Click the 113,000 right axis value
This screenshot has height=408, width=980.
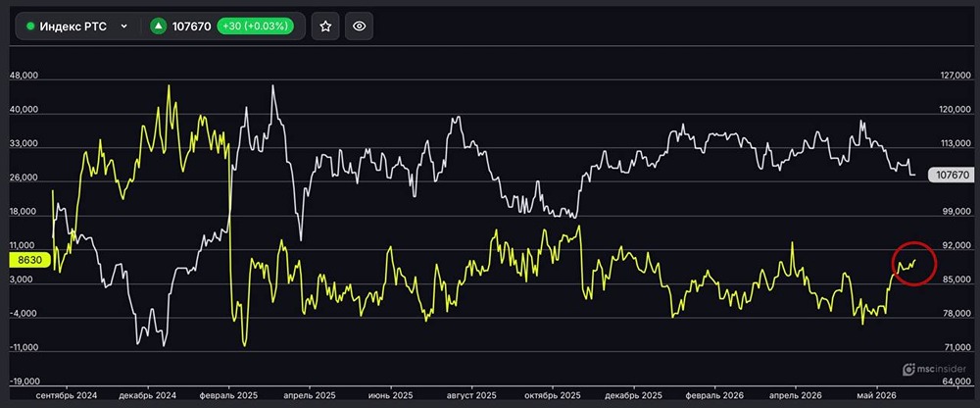click(956, 144)
